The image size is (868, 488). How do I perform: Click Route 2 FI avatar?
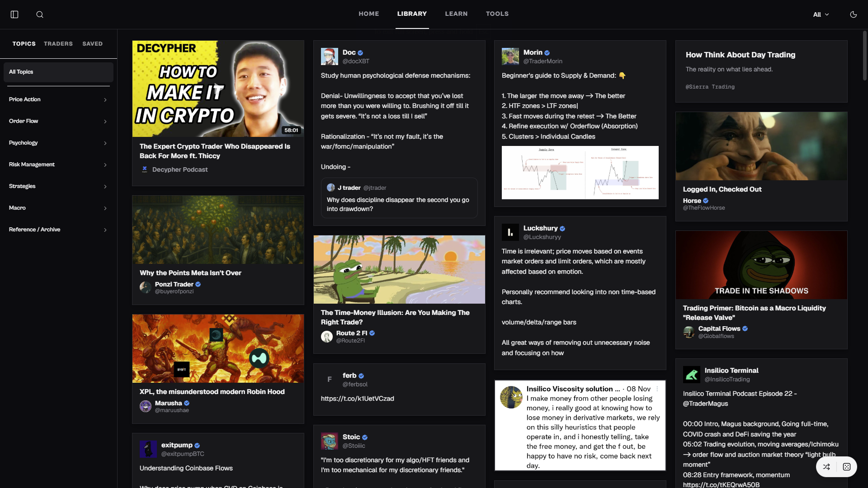(x=327, y=337)
